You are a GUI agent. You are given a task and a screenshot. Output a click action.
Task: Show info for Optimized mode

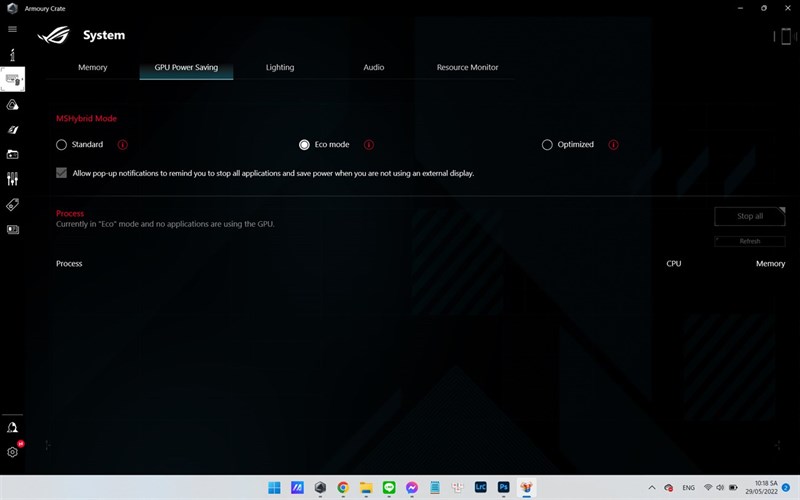pyautogui.click(x=613, y=145)
